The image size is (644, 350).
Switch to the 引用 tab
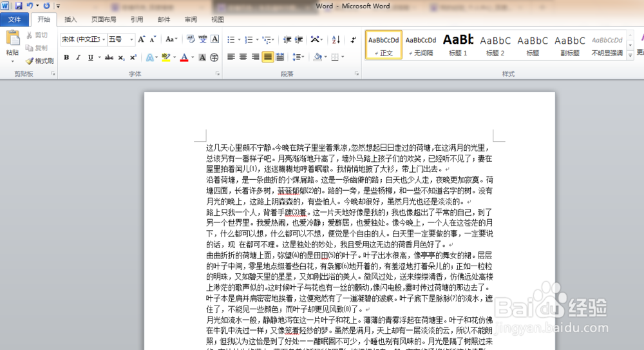tap(137, 19)
